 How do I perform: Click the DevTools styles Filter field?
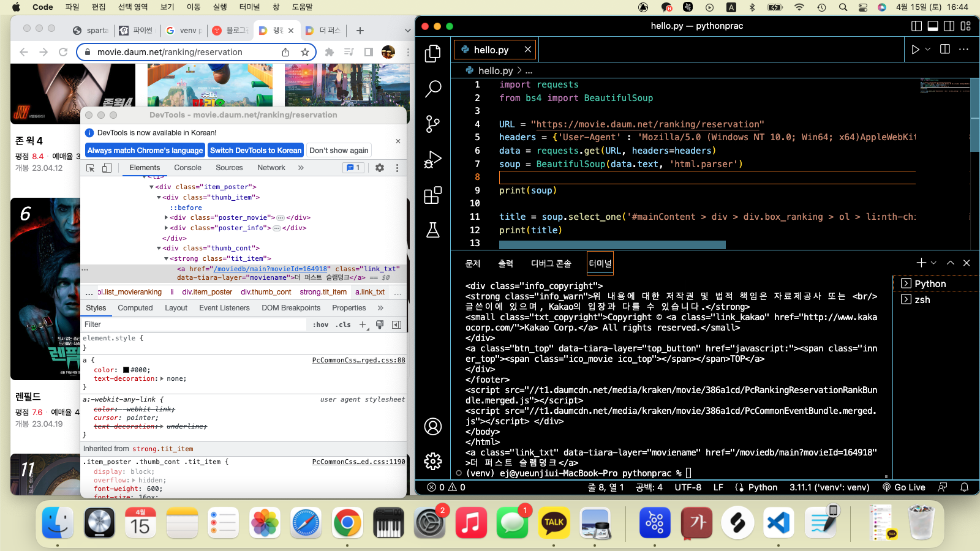click(x=195, y=324)
